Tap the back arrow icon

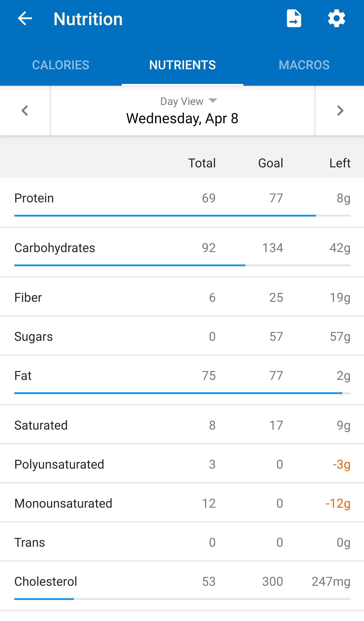25,19
